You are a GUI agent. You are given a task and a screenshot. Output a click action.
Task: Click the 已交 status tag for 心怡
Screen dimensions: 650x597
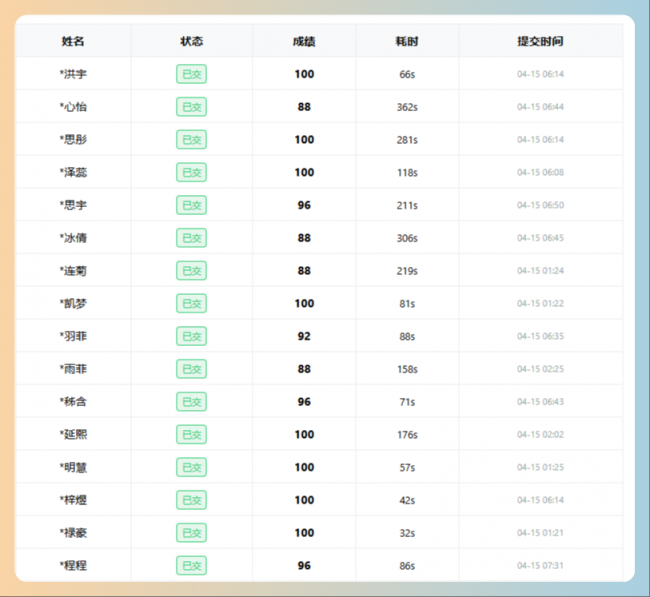(x=191, y=107)
